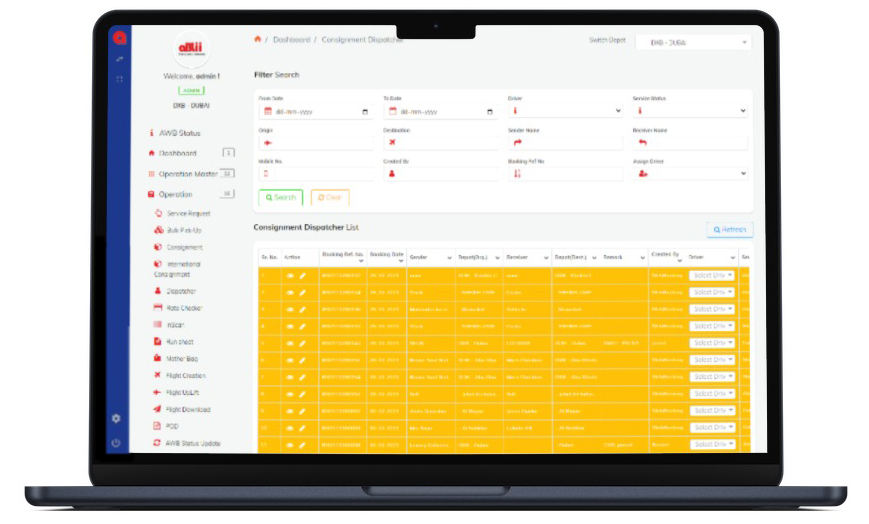The image size is (869, 524).
Task: Open the Switch Depot dropdown
Action: 692,43
